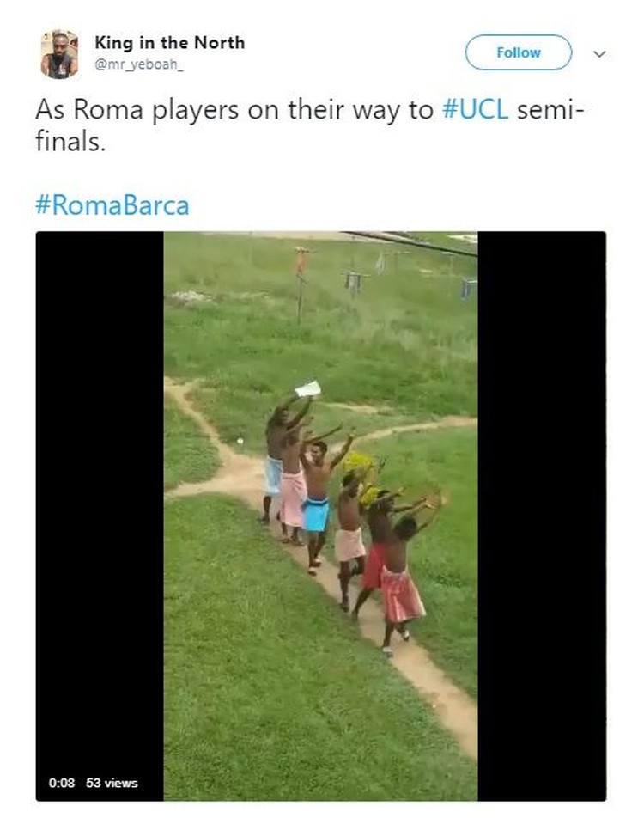
Task: Open the #UCL hashtag
Action: pos(475,110)
